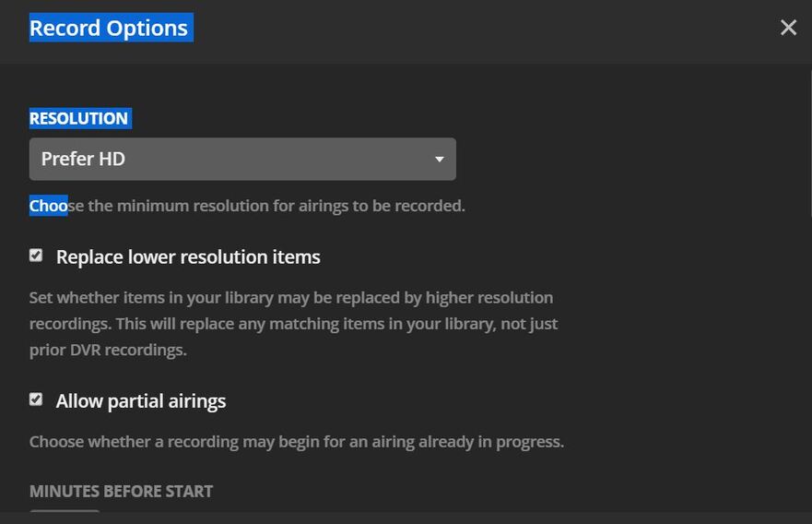
Task: Click the airing already in progress description
Action: coord(296,442)
